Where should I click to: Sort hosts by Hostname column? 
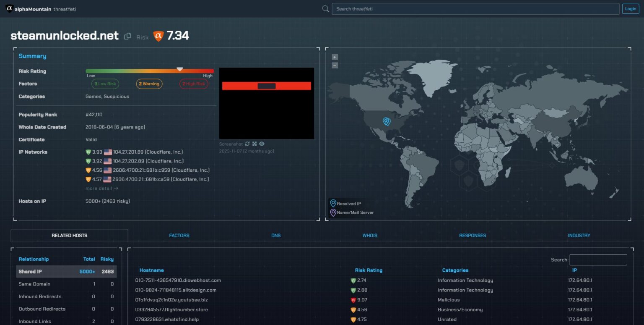pos(151,270)
